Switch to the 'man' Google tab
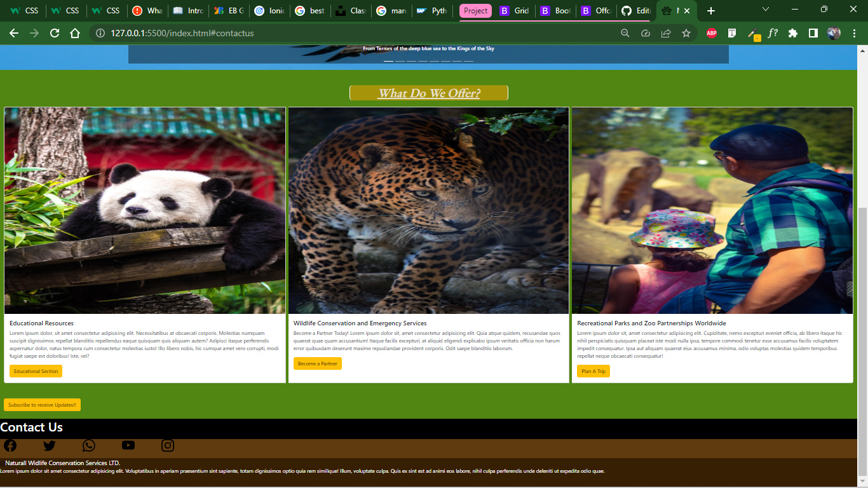This screenshot has height=488, width=868. [391, 11]
